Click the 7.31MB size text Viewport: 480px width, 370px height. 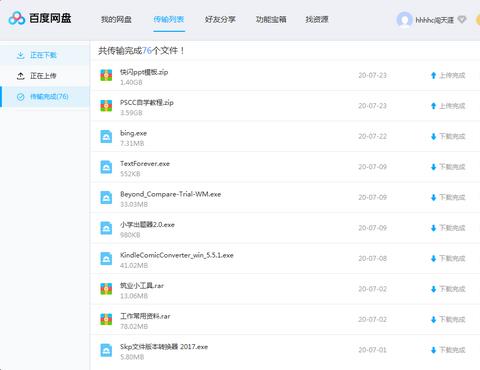(132, 143)
